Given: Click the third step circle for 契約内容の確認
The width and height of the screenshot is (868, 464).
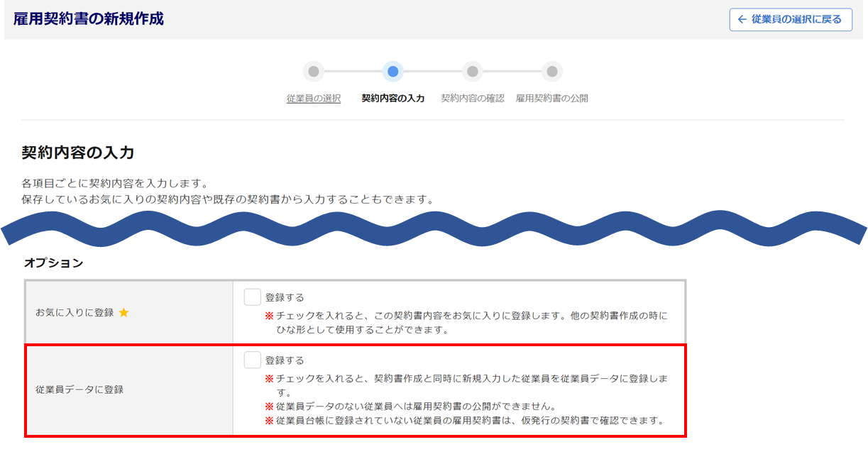Looking at the screenshot, I should pos(473,72).
